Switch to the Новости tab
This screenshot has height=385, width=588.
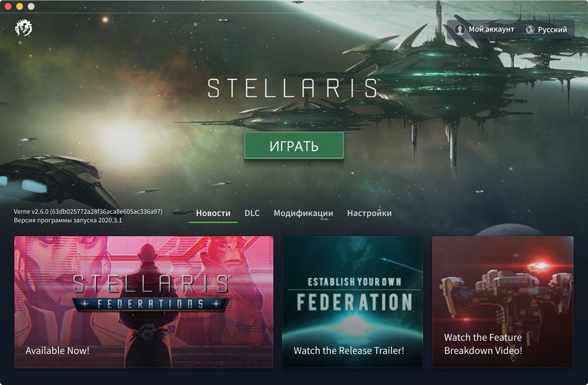[213, 213]
